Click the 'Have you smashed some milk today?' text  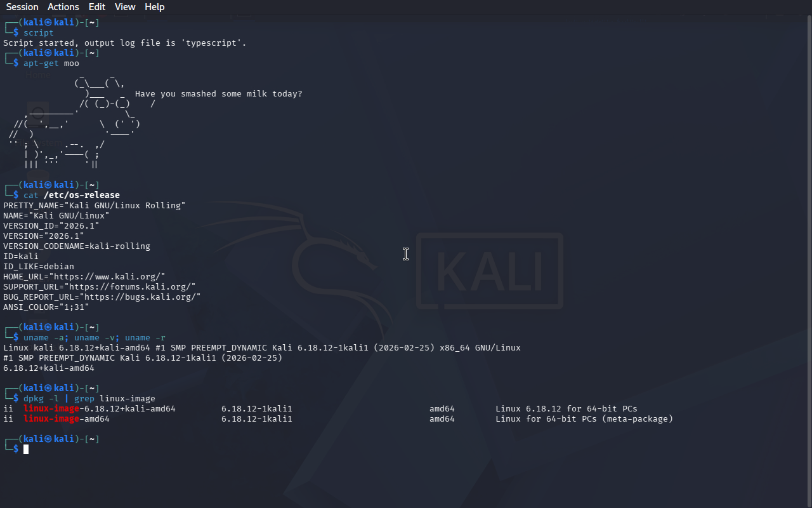coord(219,94)
